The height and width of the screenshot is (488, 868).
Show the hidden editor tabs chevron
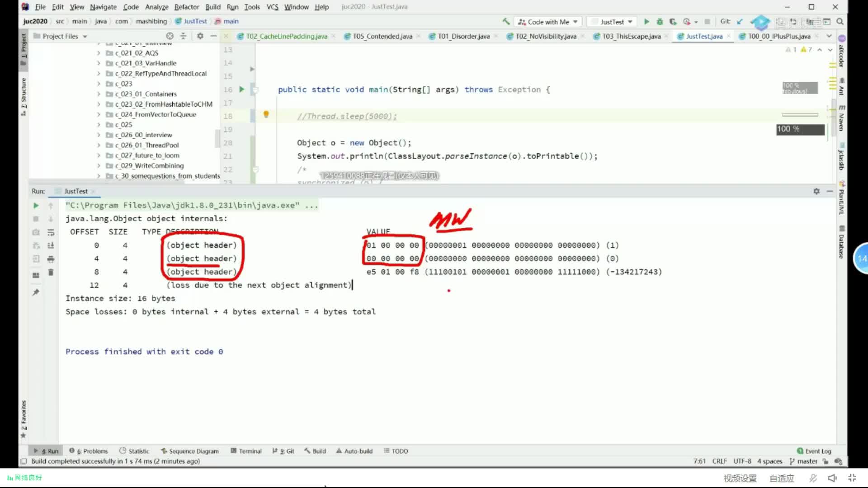pyautogui.click(x=829, y=36)
